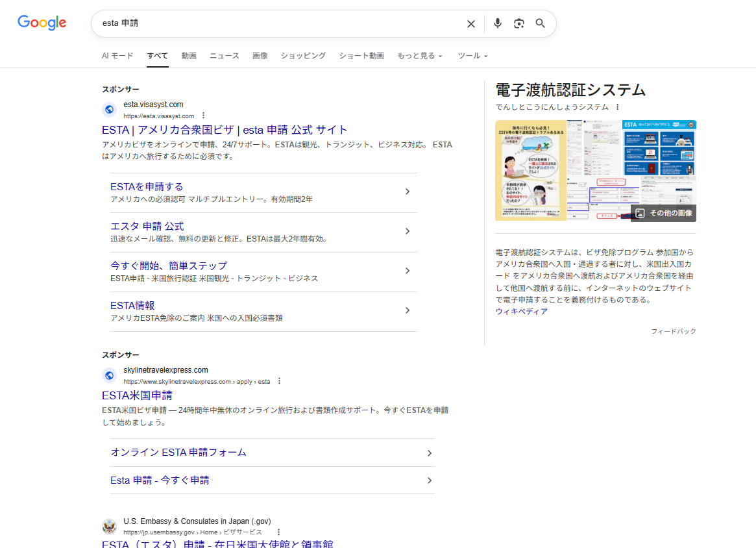
Task: Click the magnifier search icon
Action: [540, 23]
